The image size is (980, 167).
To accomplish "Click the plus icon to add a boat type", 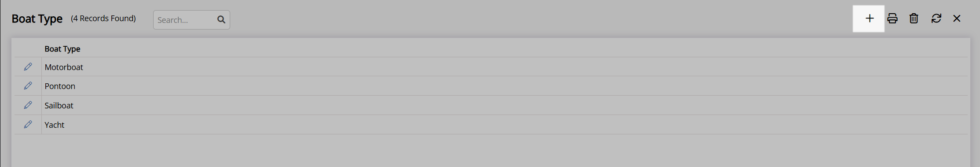I will click(x=870, y=19).
